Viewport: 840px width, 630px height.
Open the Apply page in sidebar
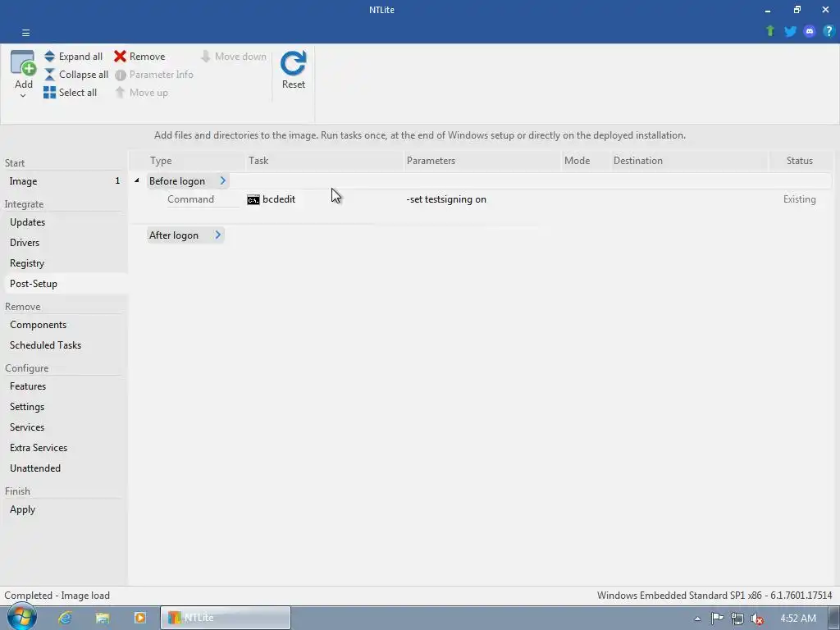point(64,509)
